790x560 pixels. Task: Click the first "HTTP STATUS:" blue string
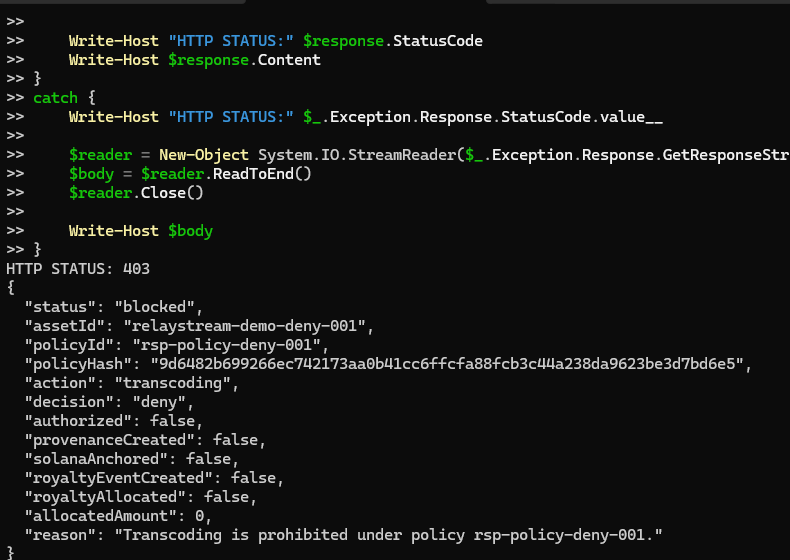(231, 41)
